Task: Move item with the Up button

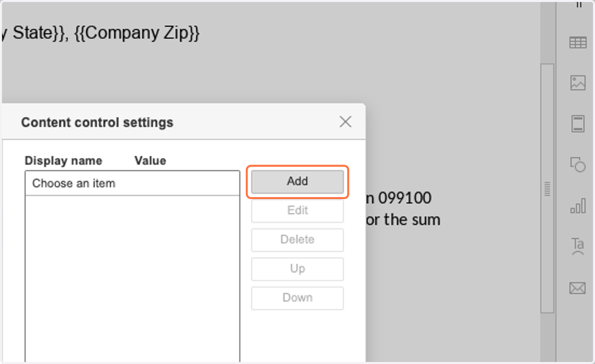Action: coord(297,269)
